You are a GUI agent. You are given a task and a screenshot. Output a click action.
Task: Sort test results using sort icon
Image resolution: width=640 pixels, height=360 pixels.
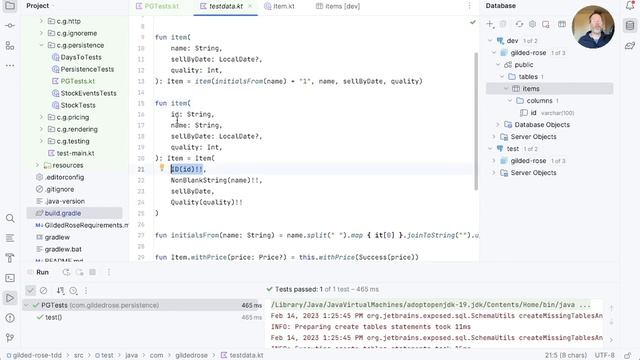60,291
